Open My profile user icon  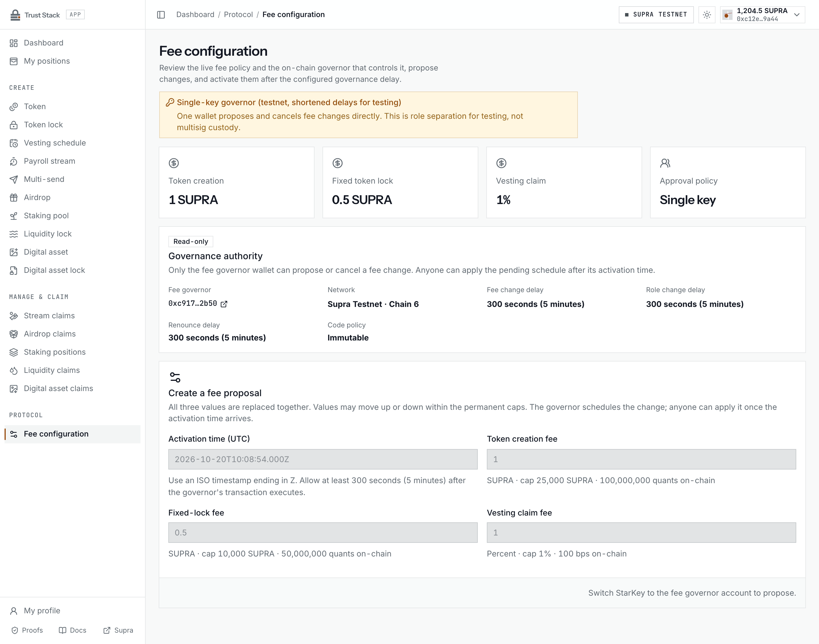point(14,611)
